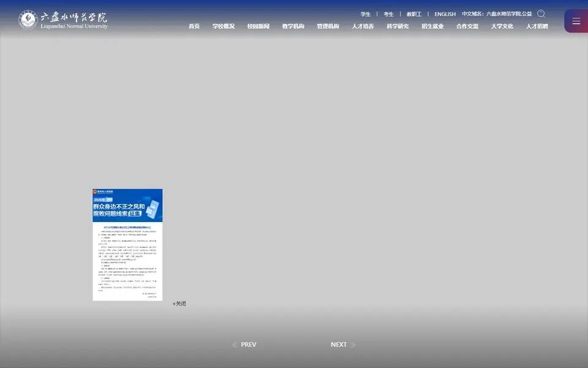The height and width of the screenshot is (368, 588).
Task: Open the 校园新闻 menu
Action: click(x=258, y=26)
